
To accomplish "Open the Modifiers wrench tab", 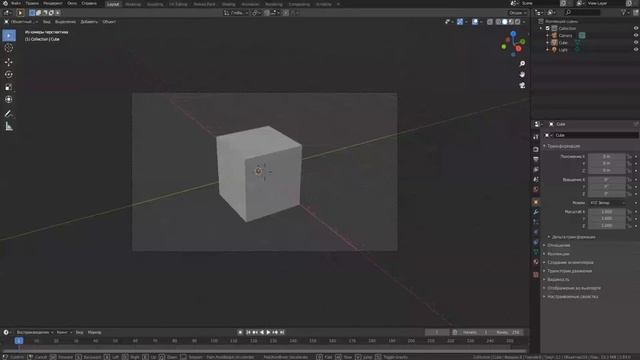I will point(536,212).
